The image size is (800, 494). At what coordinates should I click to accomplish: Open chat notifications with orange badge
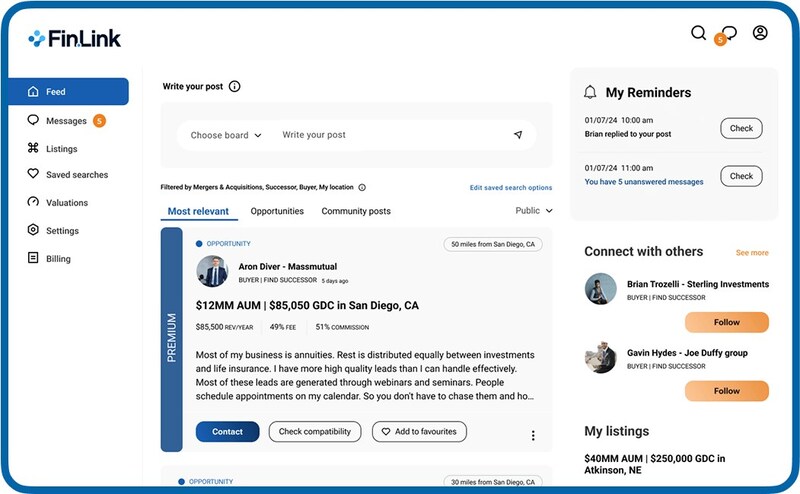point(727,35)
